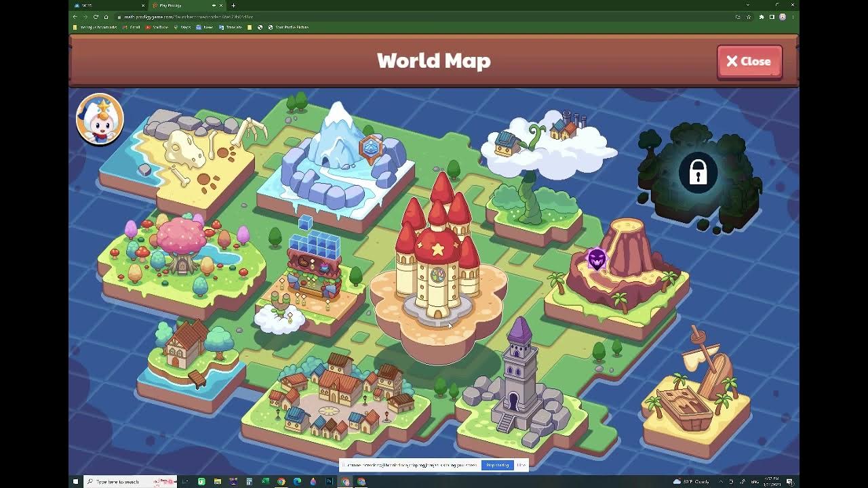868x488 pixels.
Task: Open the weather widget showing Cloudy
Action: click(692, 481)
